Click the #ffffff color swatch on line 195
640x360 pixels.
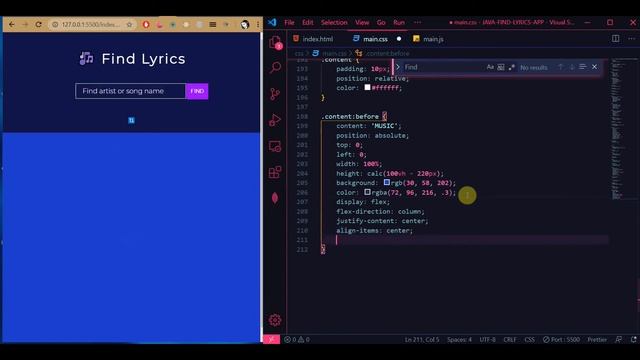pyautogui.click(x=367, y=87)
